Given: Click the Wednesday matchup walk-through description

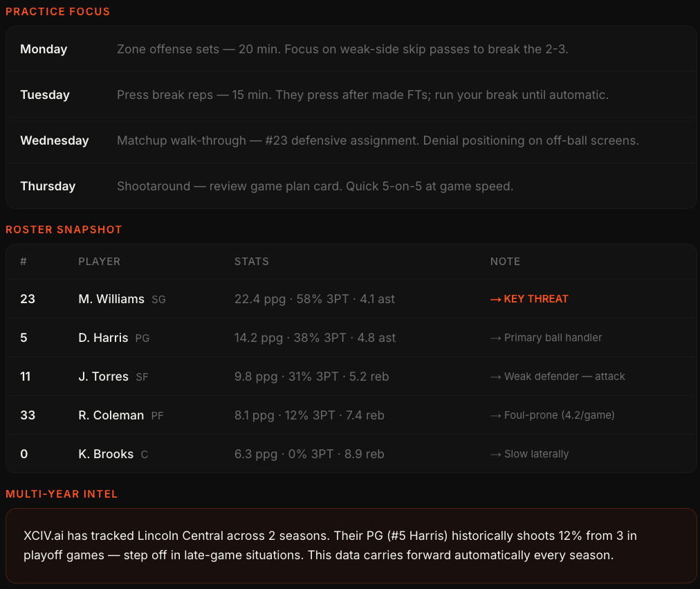Looking at the screenshot, I should 378,141.
